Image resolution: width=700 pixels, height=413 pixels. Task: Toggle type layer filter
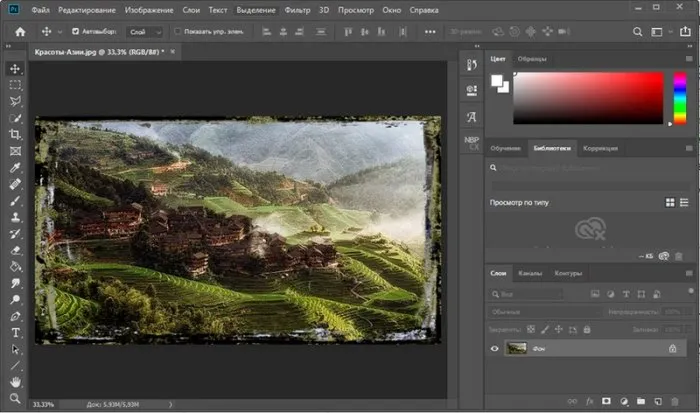click(x=626, y=294)
